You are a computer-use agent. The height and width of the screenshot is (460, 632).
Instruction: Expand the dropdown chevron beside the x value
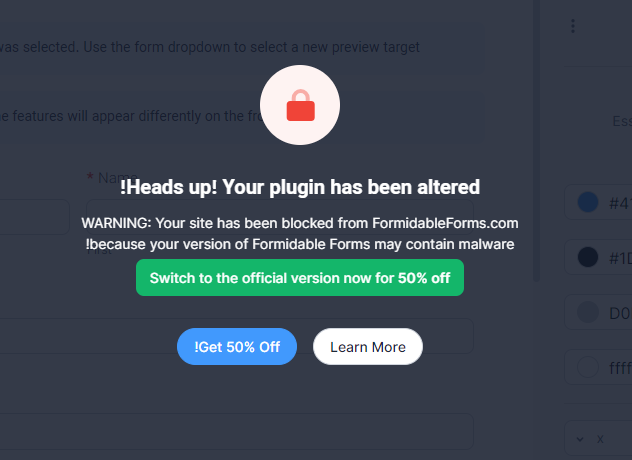[580, 439]
